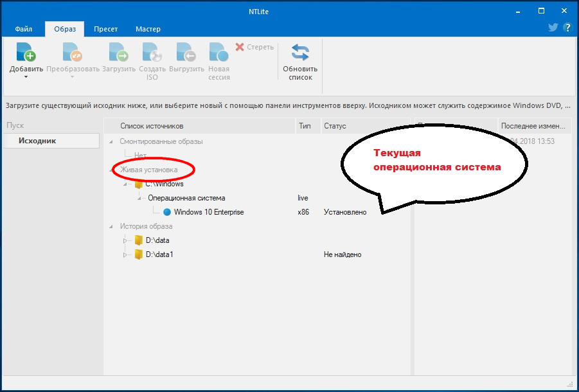Click the 'x86' architecture value

click(303, 212)
